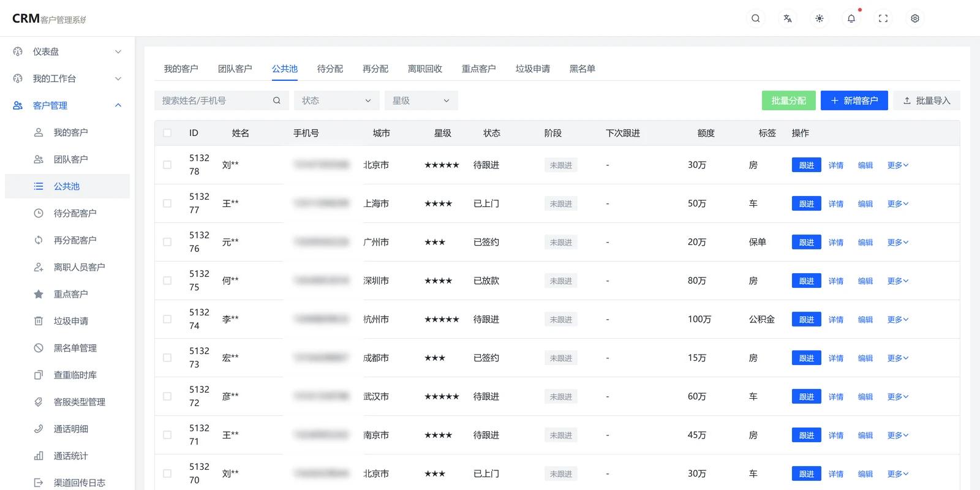Open the notification bell
The image size is (980, 490).
[851, 18]
